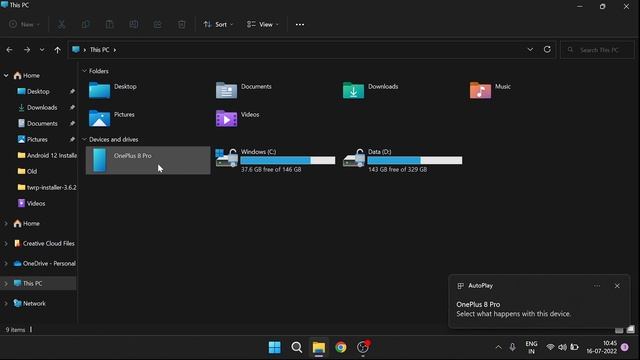Select Network in the sidebar
This screenshot has height=360, width=640.
tap(34, 304)
